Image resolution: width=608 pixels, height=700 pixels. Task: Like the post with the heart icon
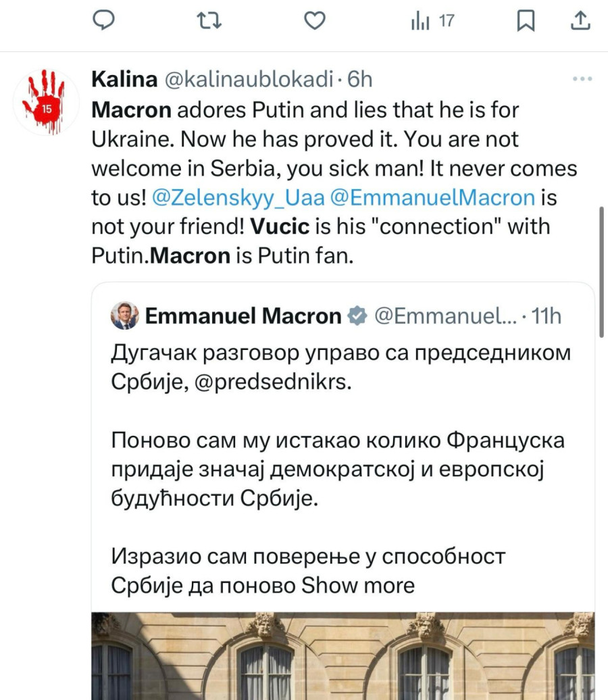pos(314,22)
